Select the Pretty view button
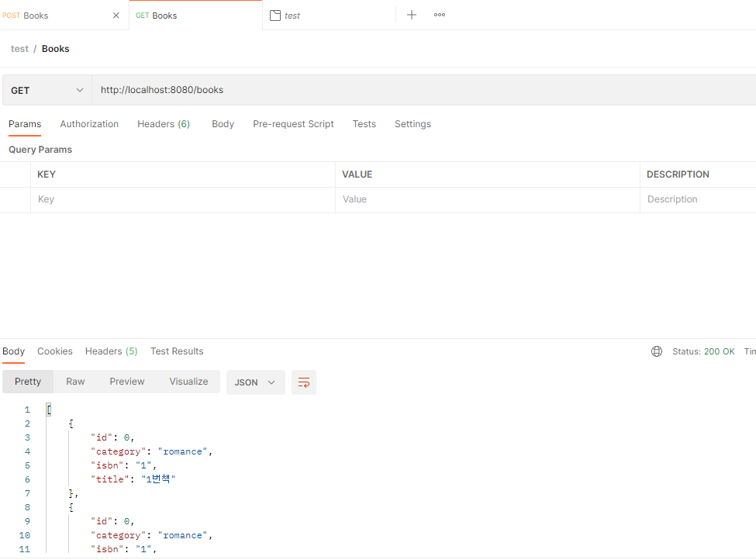Image resolution: width=756 pixels, height=560 pixels. click(28, 382)
